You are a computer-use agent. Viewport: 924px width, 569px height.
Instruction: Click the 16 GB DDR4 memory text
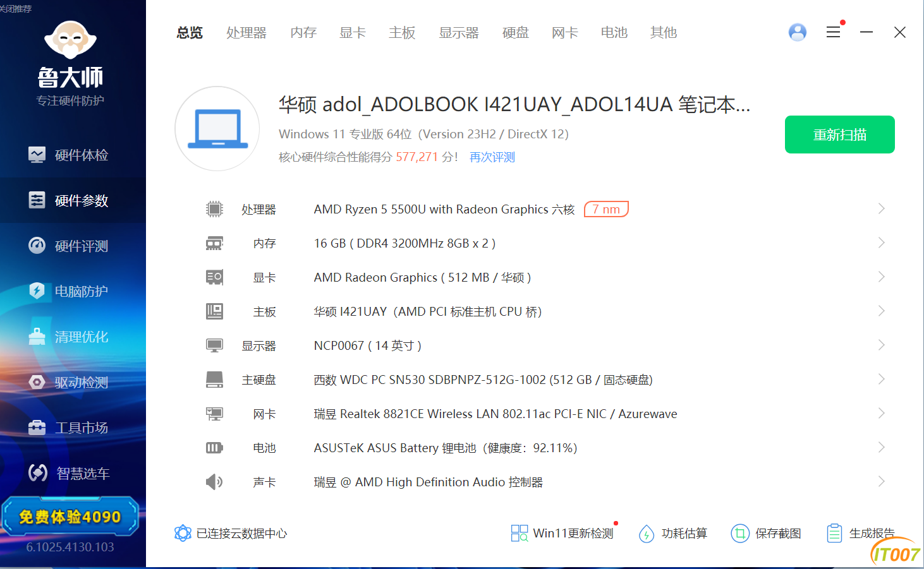click(404, 243)
